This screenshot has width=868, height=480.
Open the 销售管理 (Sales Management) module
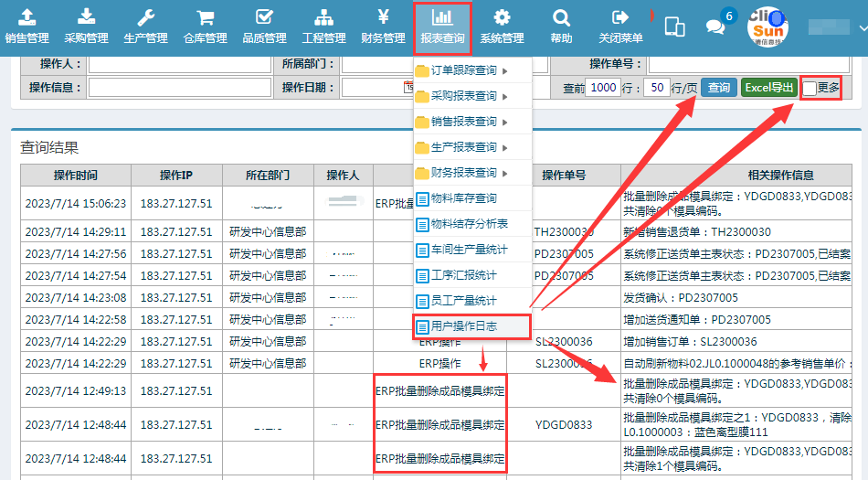[27, 26]
